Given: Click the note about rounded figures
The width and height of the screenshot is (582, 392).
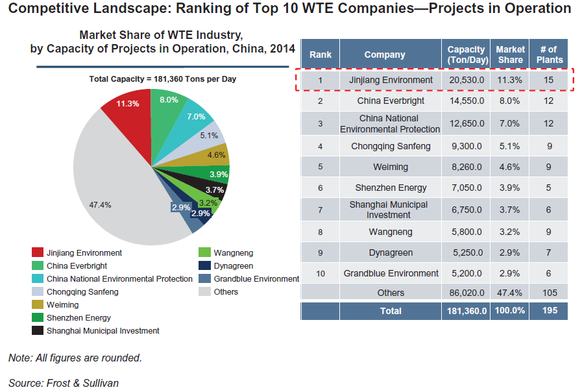Looking at the screenshot, I should pyautogui.click(x=75, y=358).
